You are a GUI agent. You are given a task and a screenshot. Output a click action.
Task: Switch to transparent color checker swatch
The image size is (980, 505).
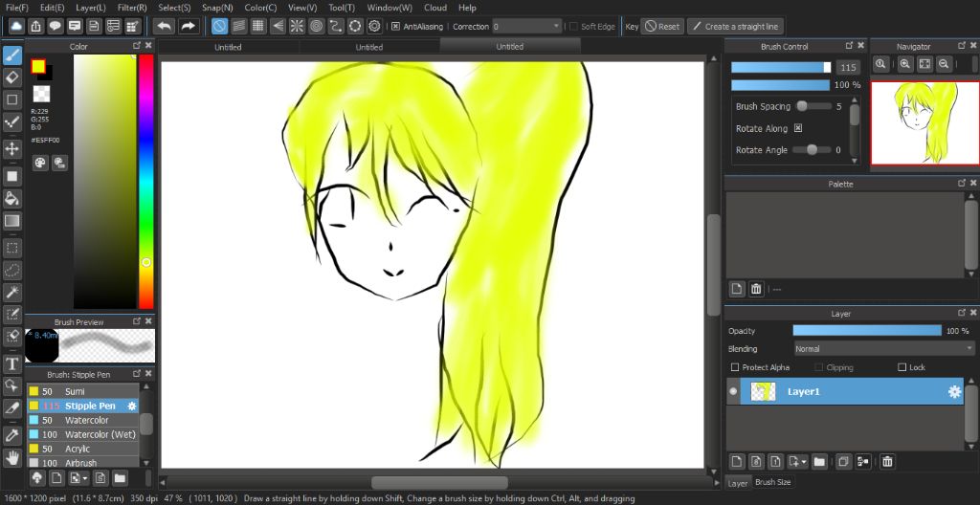(x=41, y=94)
